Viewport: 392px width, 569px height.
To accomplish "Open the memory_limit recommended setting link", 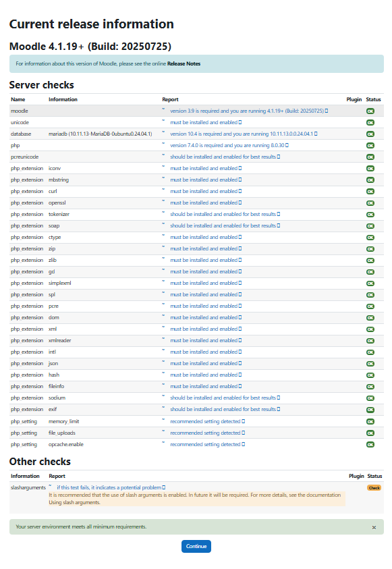I will pos(207,422).
